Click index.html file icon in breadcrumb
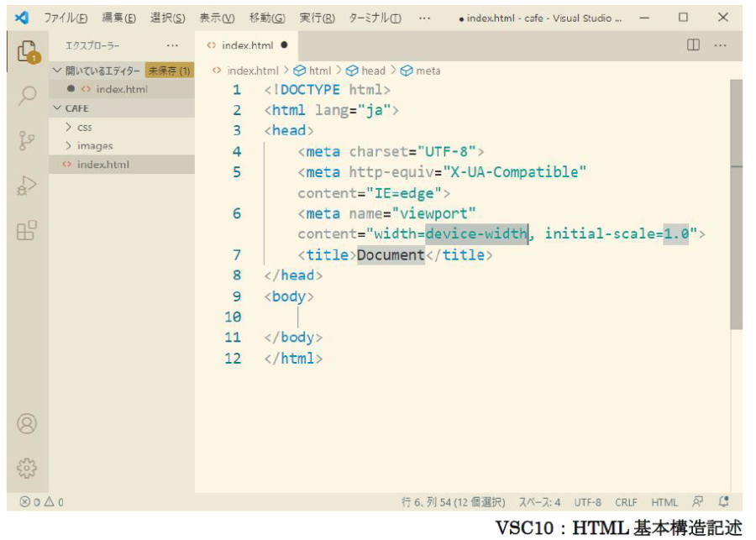 click(x=217, y=71)
